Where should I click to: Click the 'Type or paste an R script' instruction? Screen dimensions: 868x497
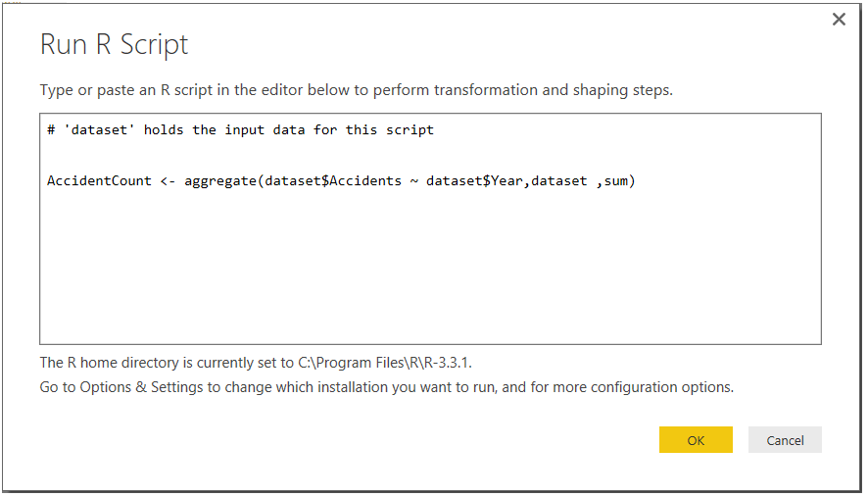coord(356,90)
